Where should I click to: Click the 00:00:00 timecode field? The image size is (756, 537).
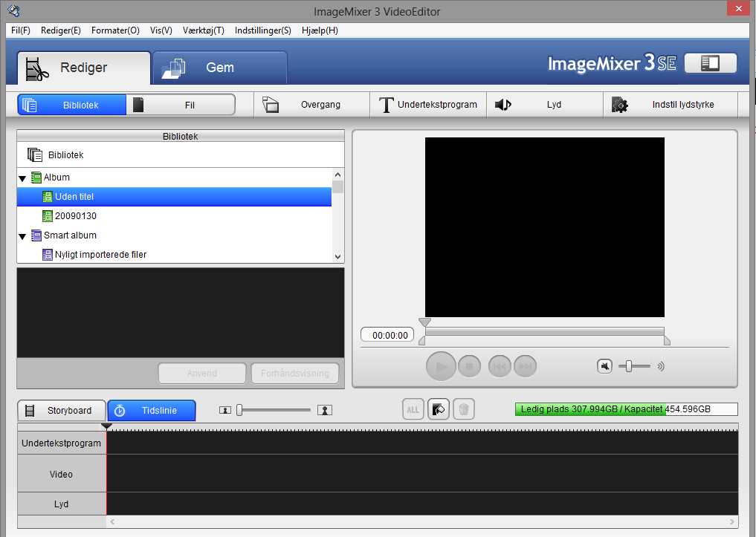(x=387, y=335)
